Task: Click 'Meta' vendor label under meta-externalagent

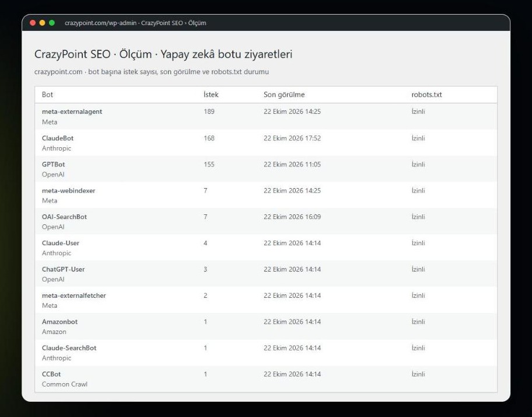Action: click(x=50, y=122)
